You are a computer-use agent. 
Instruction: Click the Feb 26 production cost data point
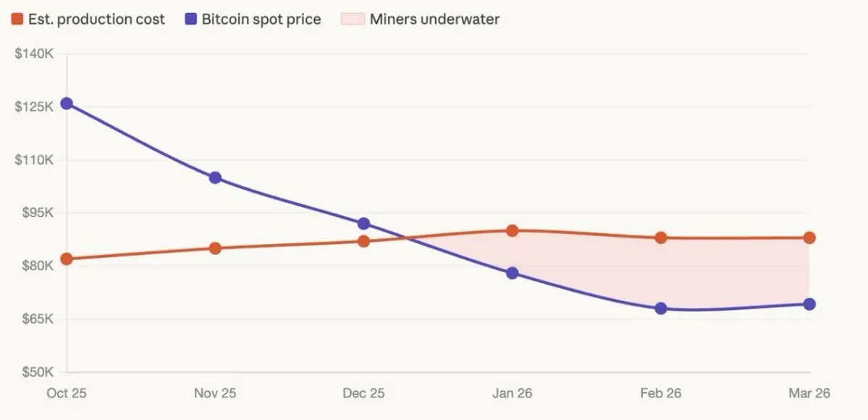point(661,238)
